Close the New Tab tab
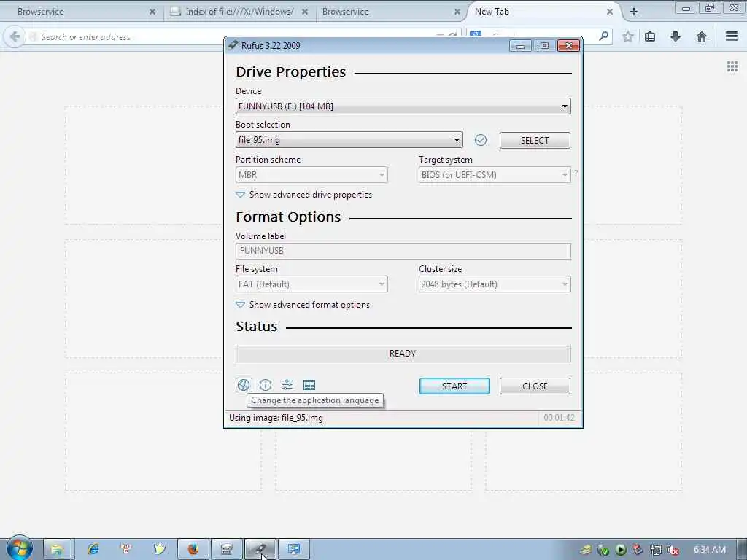Screen dimensions: 747x560 [x=609, y=12]
